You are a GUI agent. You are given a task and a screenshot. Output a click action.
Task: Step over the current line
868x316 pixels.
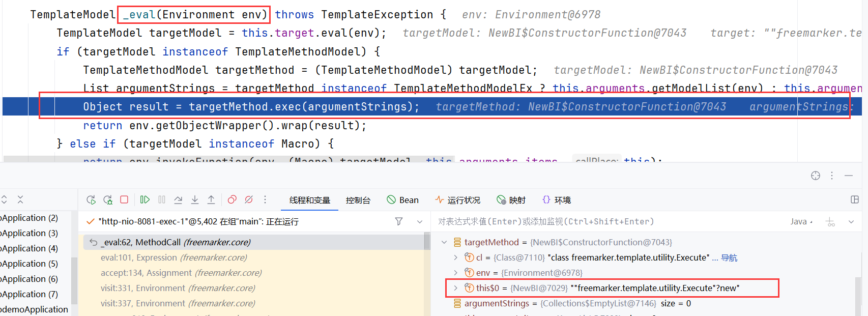click(x=178, y=200)
